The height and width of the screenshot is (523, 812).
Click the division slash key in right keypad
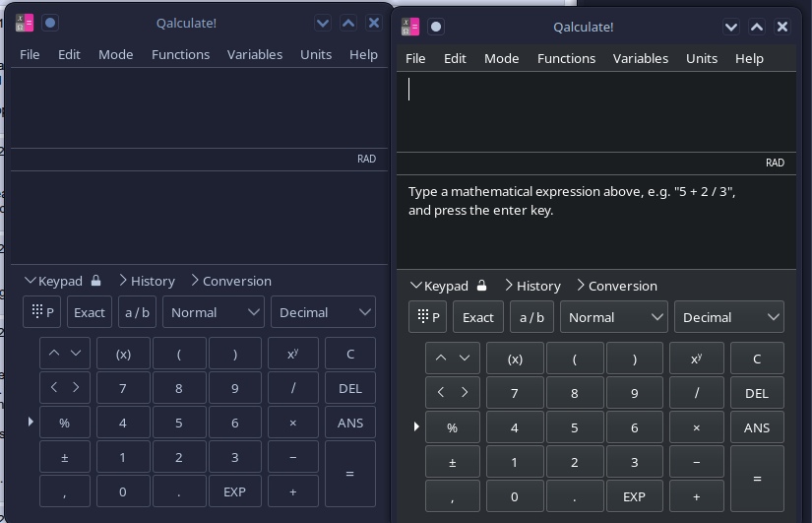pyautogui.click(x=697, y=393)
